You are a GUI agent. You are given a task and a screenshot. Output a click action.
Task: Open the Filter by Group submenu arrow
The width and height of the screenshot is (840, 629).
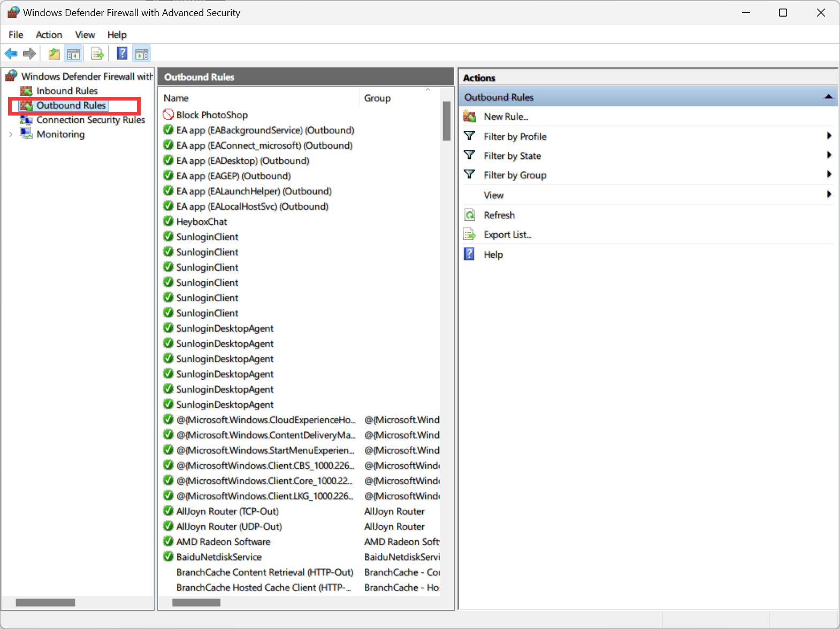[x=829, y=174]
